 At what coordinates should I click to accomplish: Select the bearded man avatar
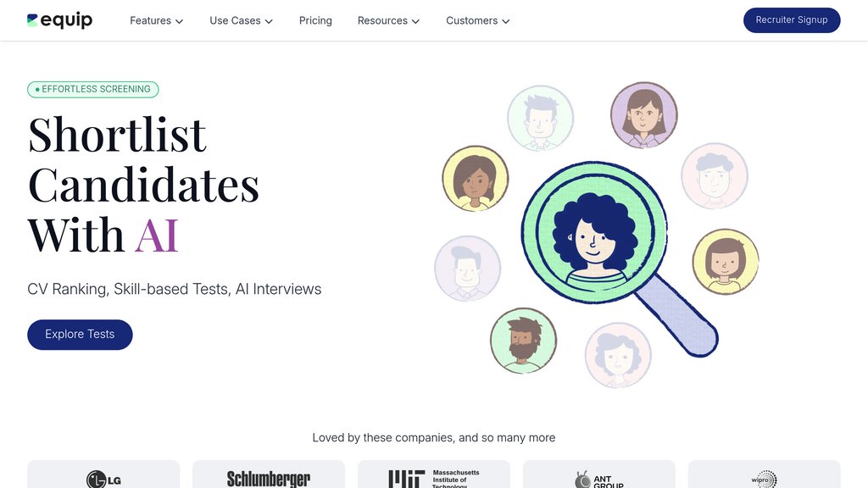[x=523, y=341]
